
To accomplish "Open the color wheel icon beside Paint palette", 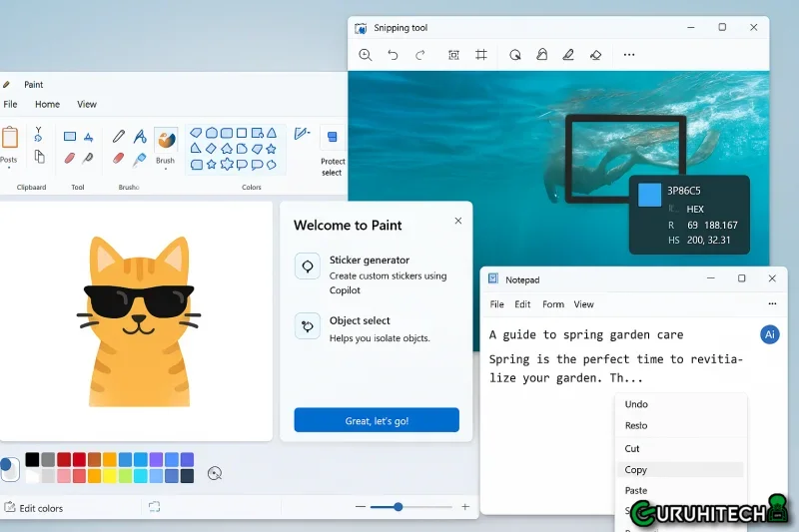I will point(215,474).
